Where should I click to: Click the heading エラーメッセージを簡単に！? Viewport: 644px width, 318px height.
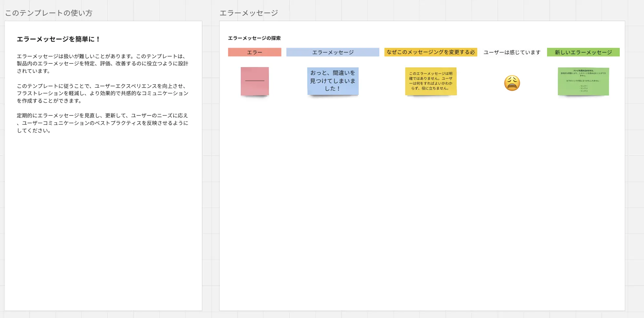tap(58, 39)
